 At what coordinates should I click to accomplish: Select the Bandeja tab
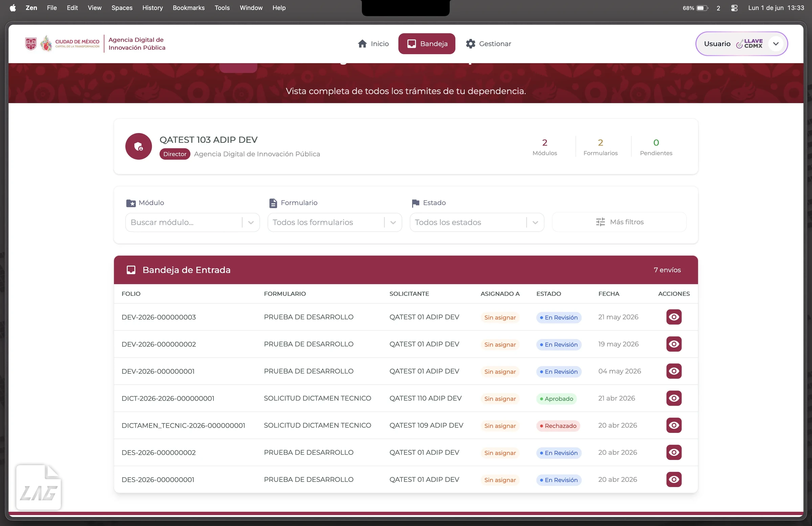pos(427,44)
